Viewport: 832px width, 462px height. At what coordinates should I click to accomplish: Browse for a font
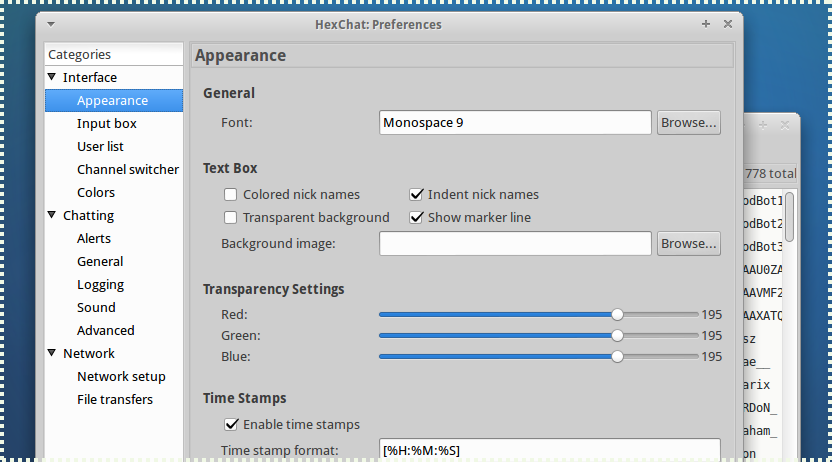pos(688,123)
